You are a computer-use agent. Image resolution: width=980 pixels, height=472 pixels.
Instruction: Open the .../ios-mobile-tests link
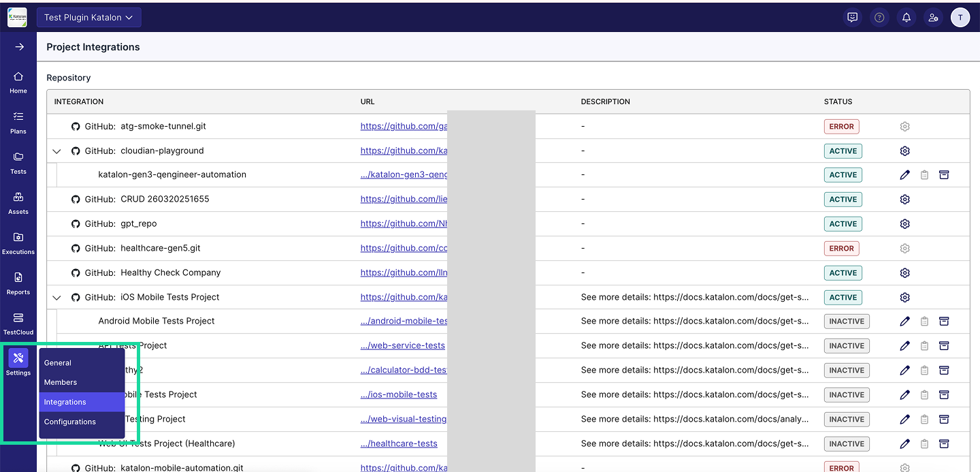[399, 395]
